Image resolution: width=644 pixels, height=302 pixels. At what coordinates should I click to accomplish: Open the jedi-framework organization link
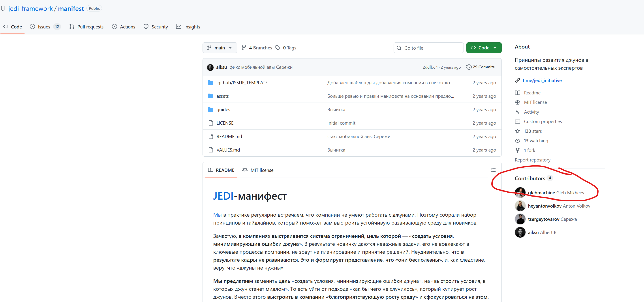pyautogui.click(x=30, y=9)
